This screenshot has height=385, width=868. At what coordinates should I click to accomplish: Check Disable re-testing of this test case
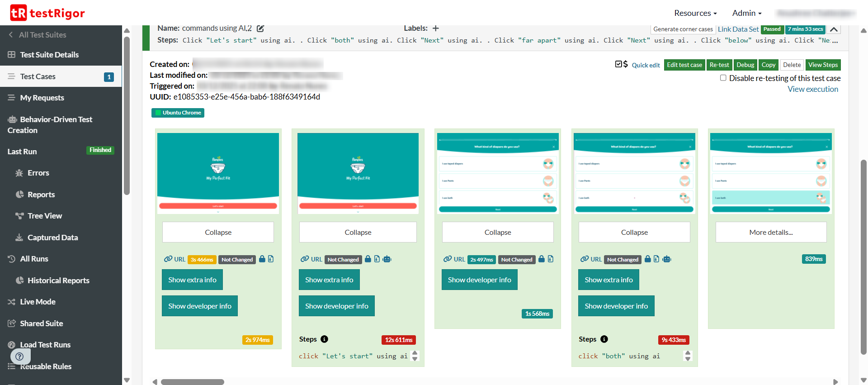click(723, 78)
